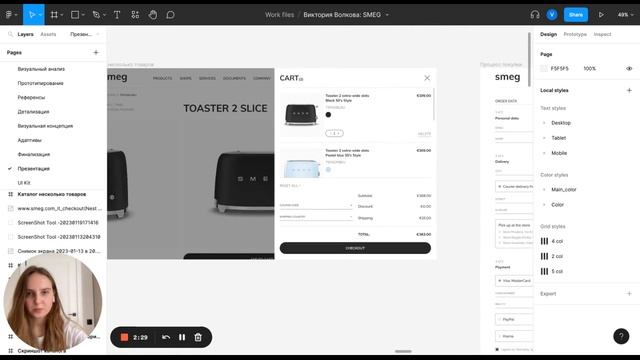Pause the screen recording

[x=182, y=337]
